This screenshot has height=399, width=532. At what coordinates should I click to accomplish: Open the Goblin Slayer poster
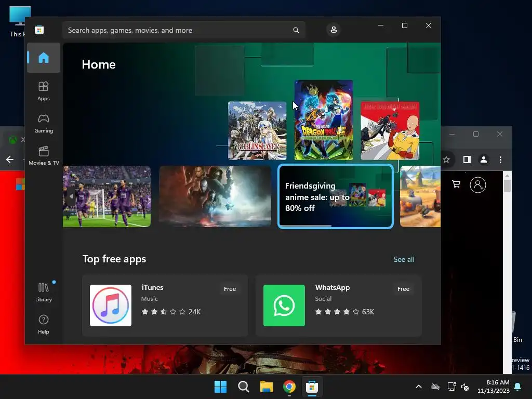[257, 130]
